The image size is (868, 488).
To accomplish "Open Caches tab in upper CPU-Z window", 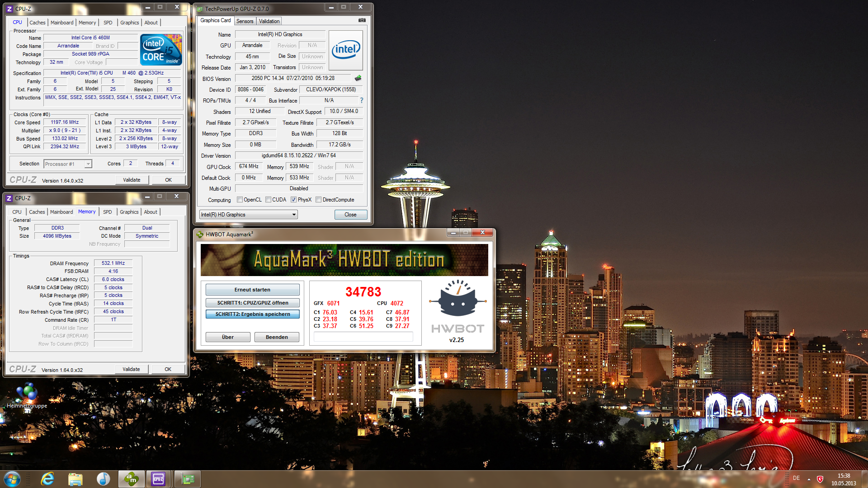I will 38,23.
